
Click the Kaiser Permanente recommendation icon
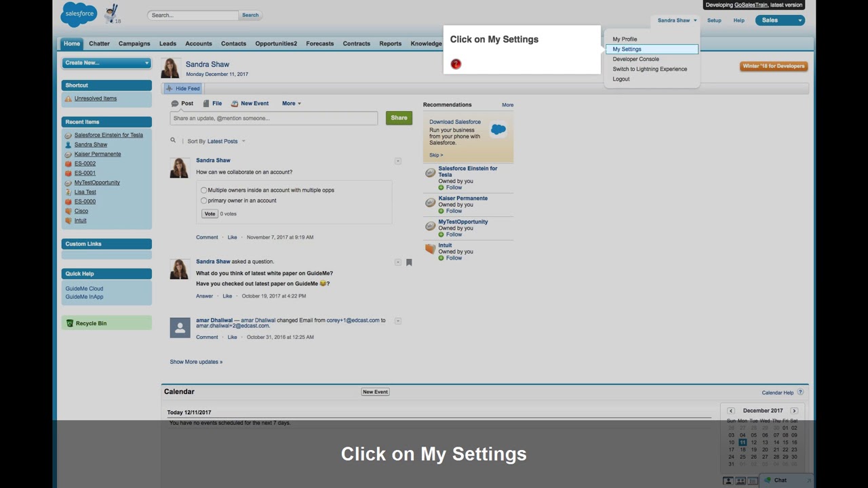pyautogui.click(x=430, y=203)
